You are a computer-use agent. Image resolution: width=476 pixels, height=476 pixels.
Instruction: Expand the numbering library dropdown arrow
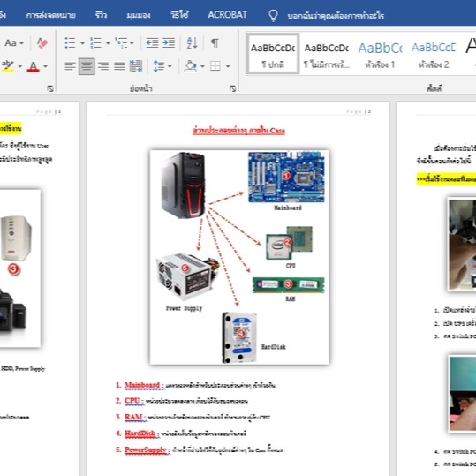(108, 43)
